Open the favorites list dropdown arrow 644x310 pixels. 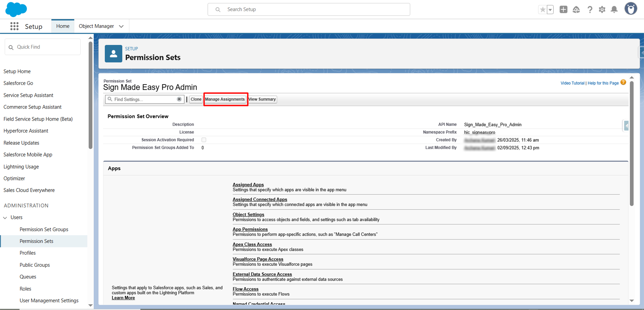550,10
